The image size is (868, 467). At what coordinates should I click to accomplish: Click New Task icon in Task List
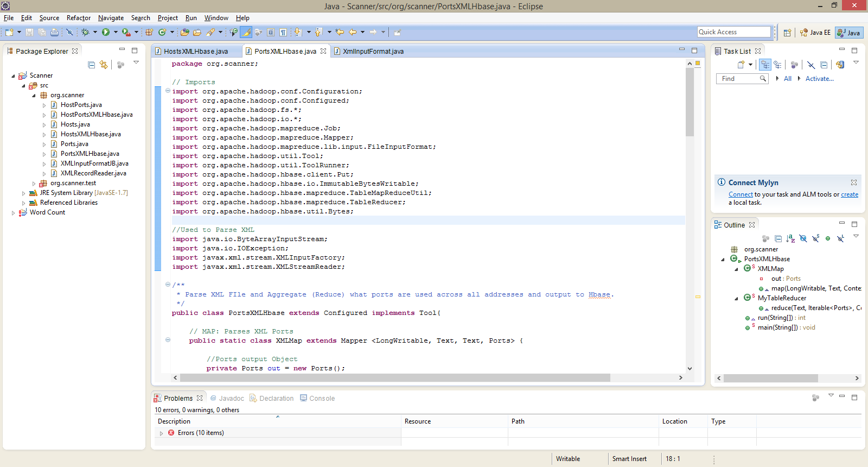[741, 65]
